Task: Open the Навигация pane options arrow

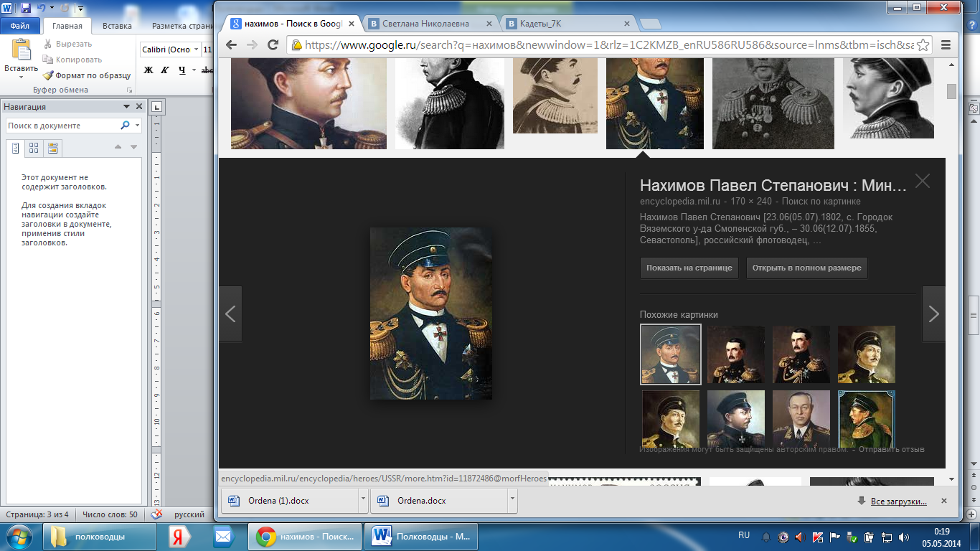Action: coord(126,107)
